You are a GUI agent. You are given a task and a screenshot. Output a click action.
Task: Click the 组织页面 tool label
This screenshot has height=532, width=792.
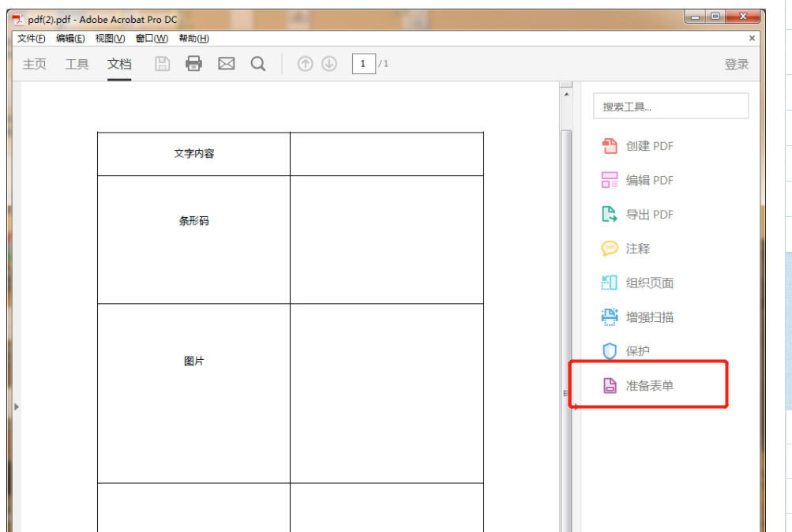tap(650, 283)
